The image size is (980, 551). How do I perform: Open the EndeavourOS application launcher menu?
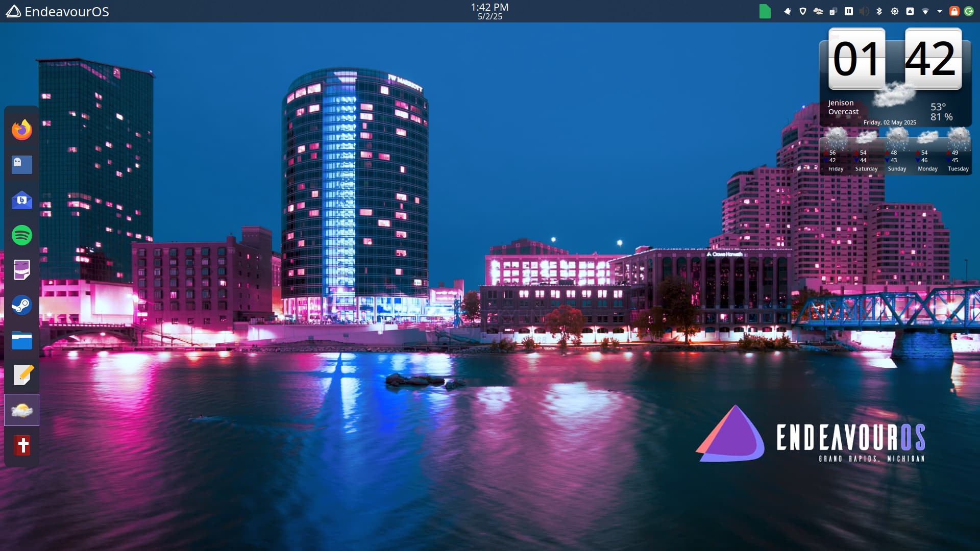[57, 11]
